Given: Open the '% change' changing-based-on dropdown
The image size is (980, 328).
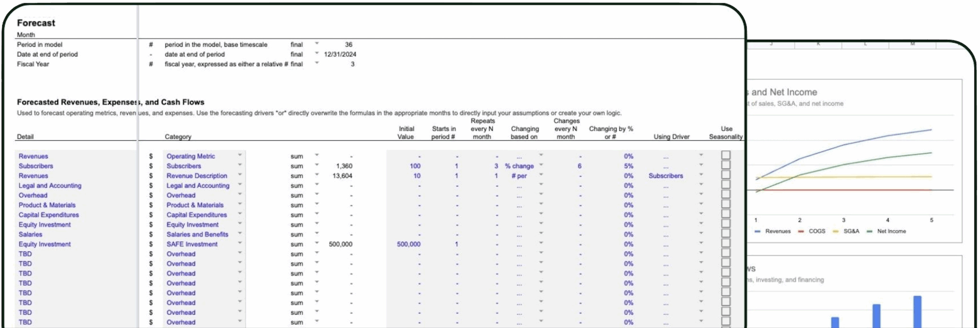Looking at the screenshot, I should click(x=541, y=165).
